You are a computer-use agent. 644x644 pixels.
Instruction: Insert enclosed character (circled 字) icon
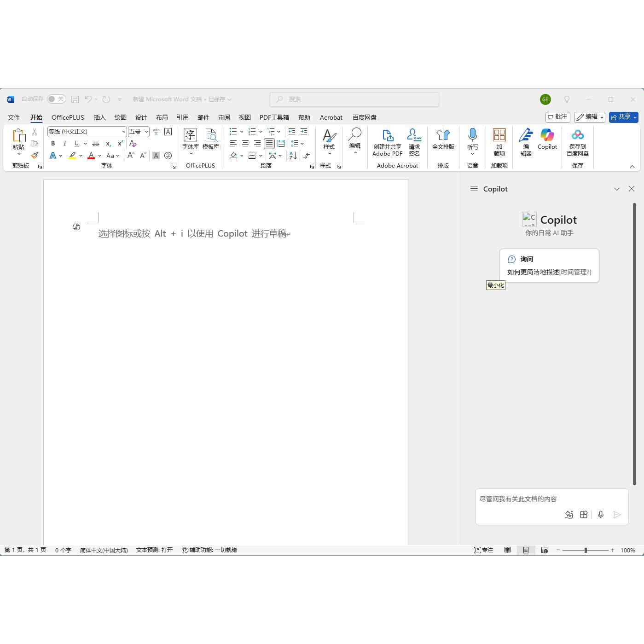click(x=168, y=156)
